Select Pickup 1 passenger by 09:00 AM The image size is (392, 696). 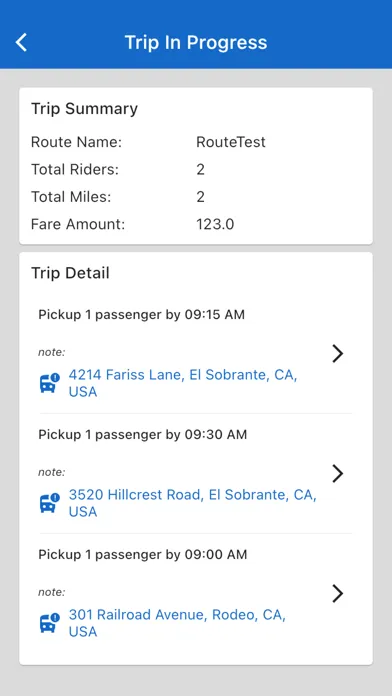(143, 554)
